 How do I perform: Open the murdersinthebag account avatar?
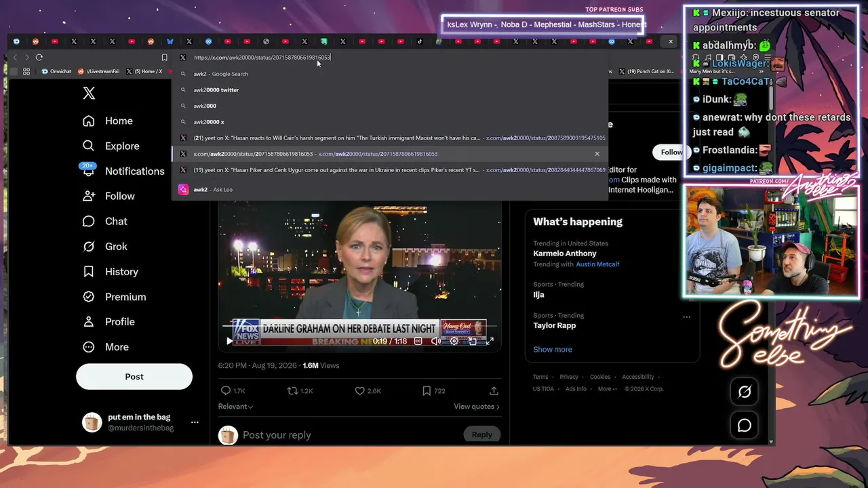tap(92, 422)
